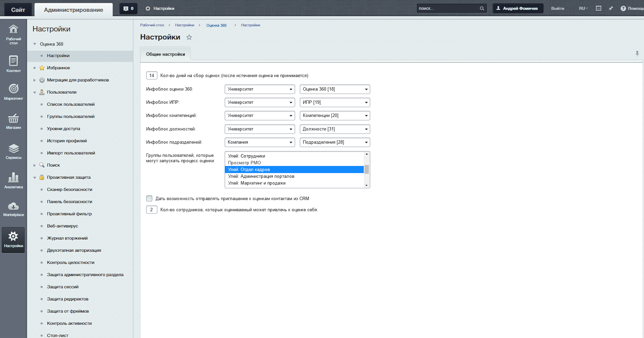Viewport: 644px width, 338px height.
Task: Select the Общие настройки tab
Action: [165, 54]
